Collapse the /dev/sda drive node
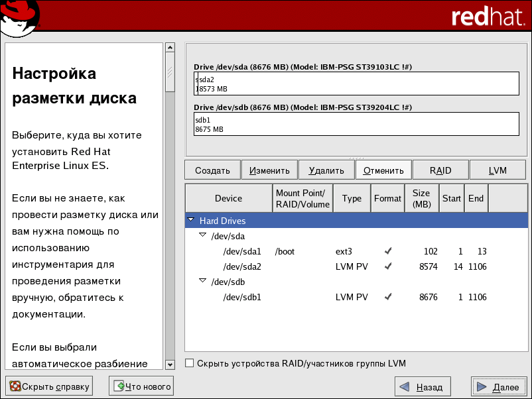Image resolution: width=532 pixels, height=399 pixels. pos(203,235)
